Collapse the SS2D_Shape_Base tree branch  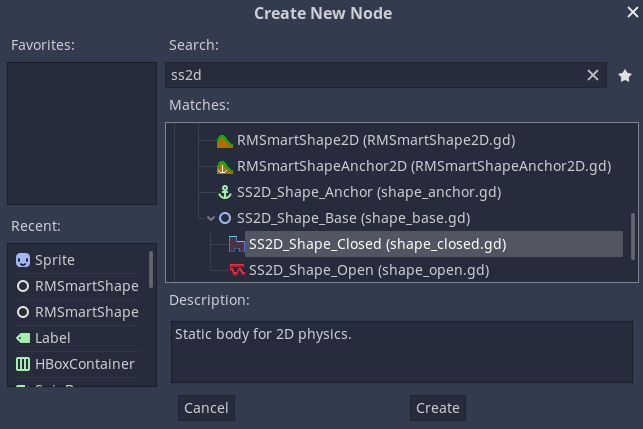[210, 218]
